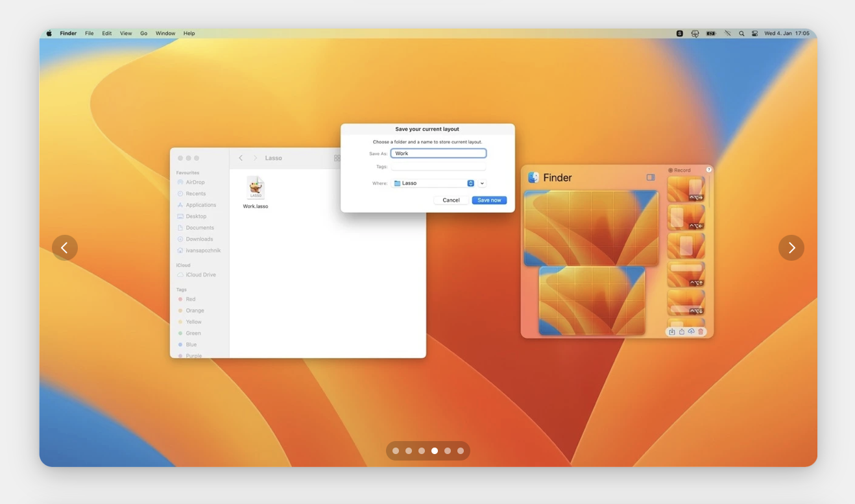Open the Edit menu
Image resolution: width=855 pixels, height=504 pixels.
(106, 33)
